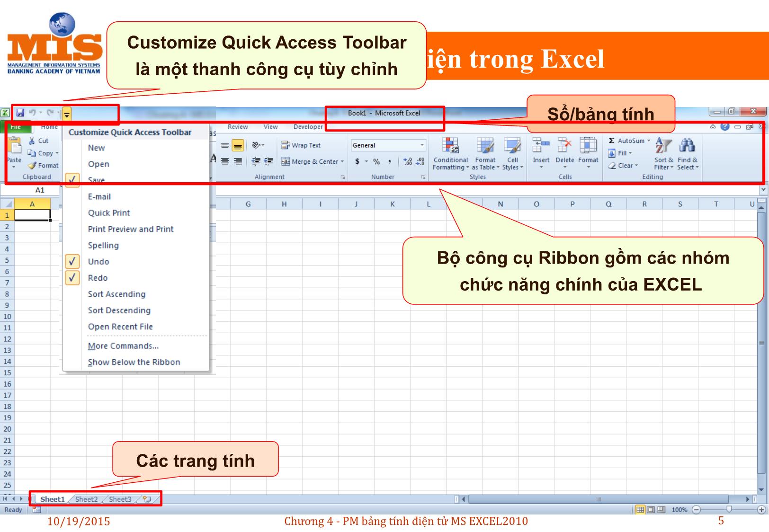Click the Format Painter brush icon
The height and width of the screenshot is (532, 769).
pos(32,166)
